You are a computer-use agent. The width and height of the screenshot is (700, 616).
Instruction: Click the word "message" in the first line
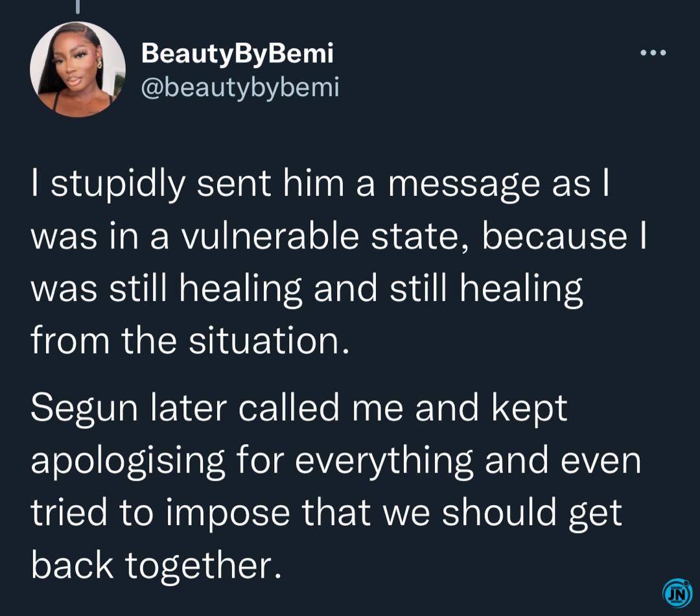464,185
